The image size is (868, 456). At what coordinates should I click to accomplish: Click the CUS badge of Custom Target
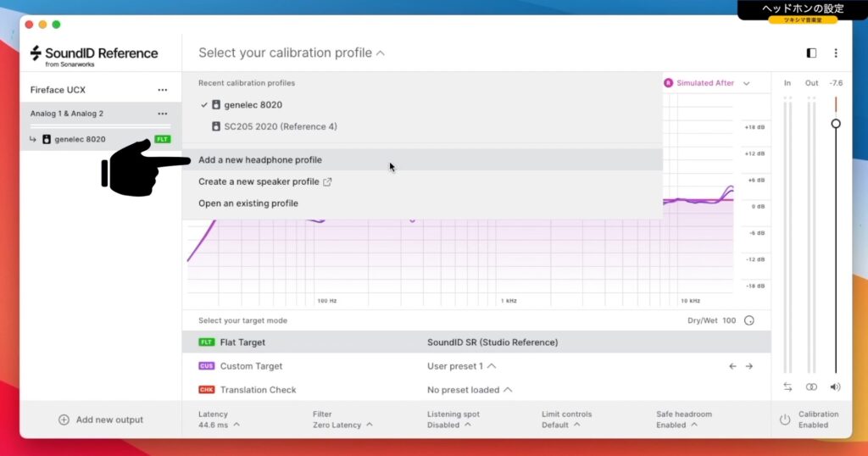[206, 366]
